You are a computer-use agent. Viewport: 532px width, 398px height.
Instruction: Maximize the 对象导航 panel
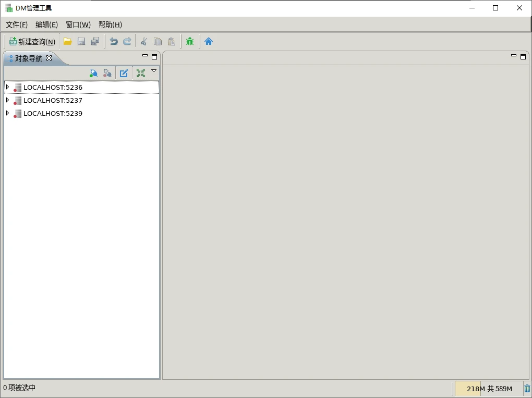point(154,57)
